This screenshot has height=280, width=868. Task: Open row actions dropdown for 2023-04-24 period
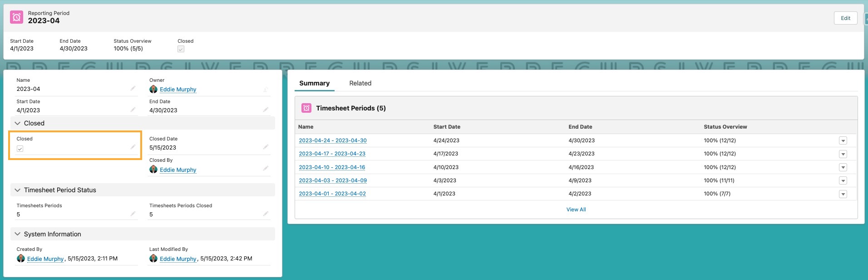coord(843,141)
